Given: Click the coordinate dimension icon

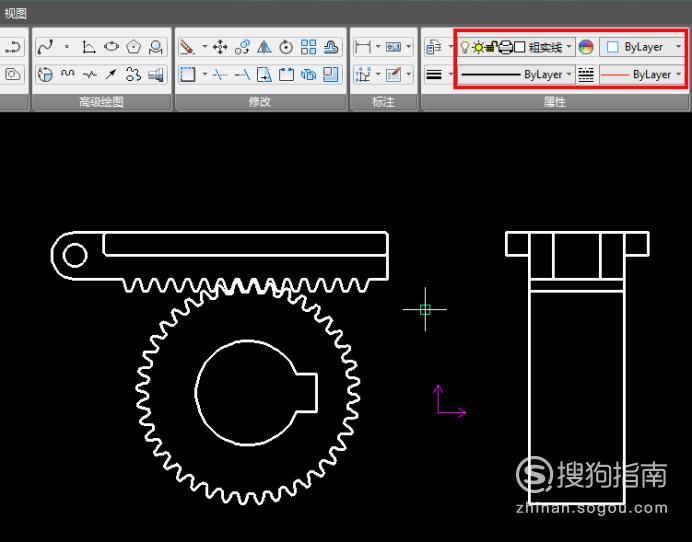Looking at the screenshot, I should coord(362,74).
